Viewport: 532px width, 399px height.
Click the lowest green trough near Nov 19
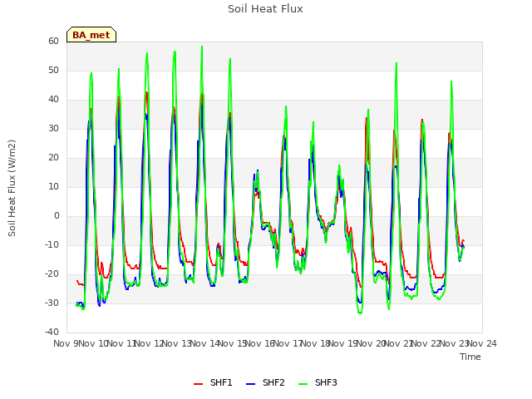[x=360, y=313]
